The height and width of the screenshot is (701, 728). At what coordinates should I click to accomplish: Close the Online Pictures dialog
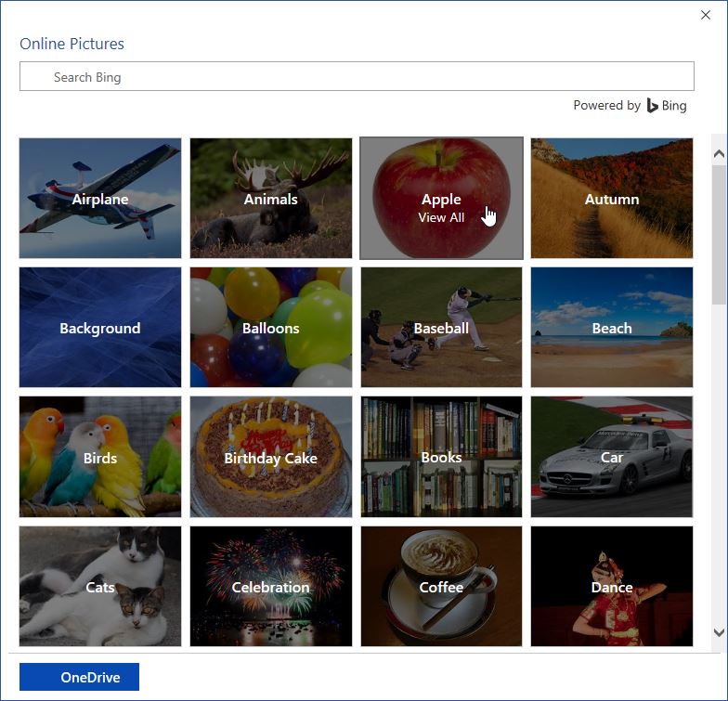pos(706,15)
